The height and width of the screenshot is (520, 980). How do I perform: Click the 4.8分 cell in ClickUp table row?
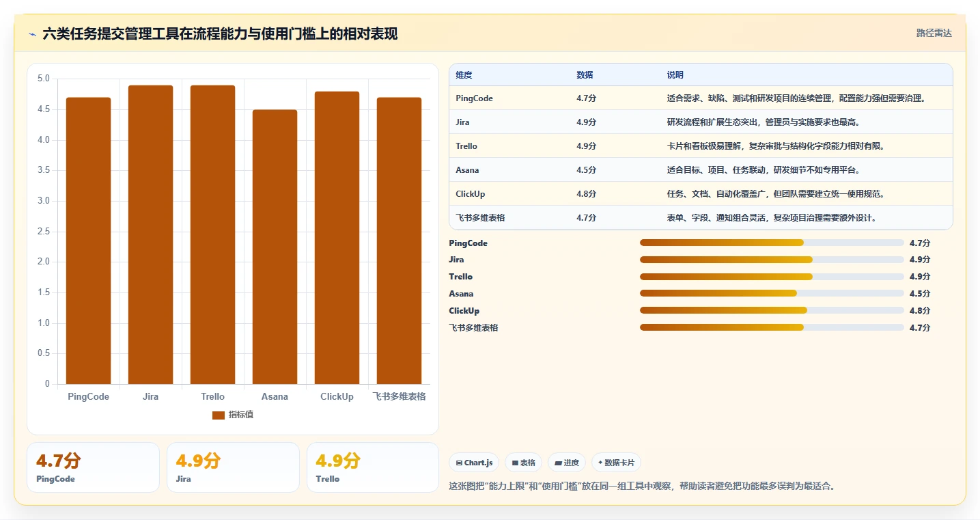click(x=587, y=194)
